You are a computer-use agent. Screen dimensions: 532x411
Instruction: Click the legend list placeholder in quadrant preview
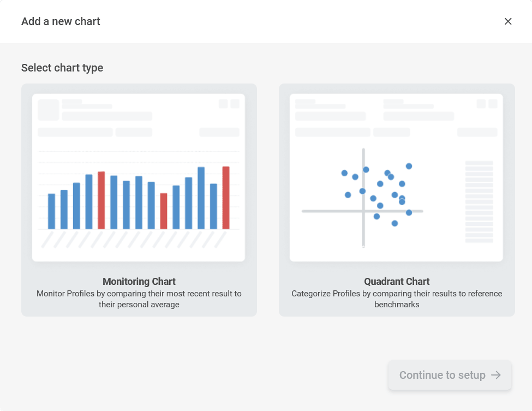[479, 201]
